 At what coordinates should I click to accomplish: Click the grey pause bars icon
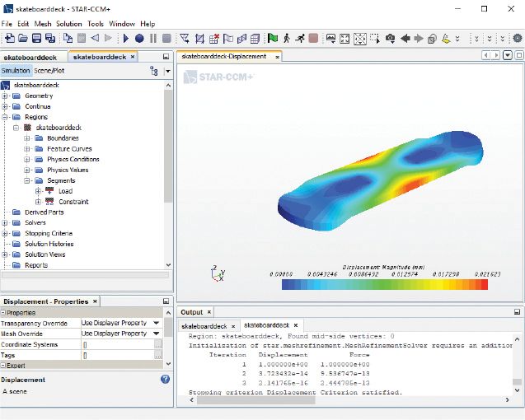[x=153, y=39]
